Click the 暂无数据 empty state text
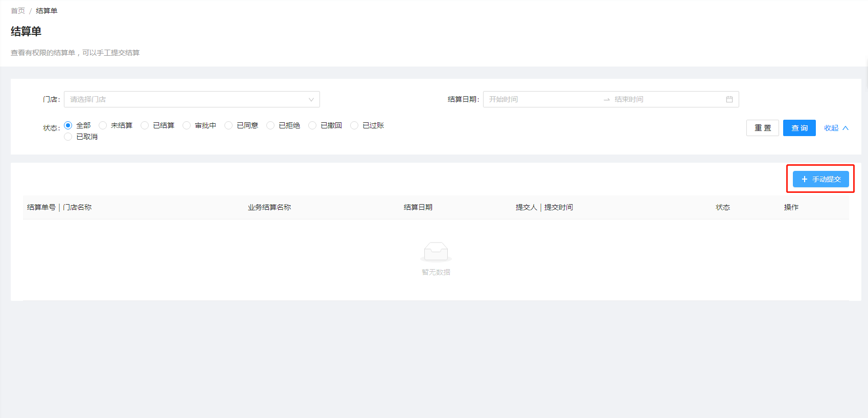The width and height of the screenshot is (868, 418). coord(436,272)
